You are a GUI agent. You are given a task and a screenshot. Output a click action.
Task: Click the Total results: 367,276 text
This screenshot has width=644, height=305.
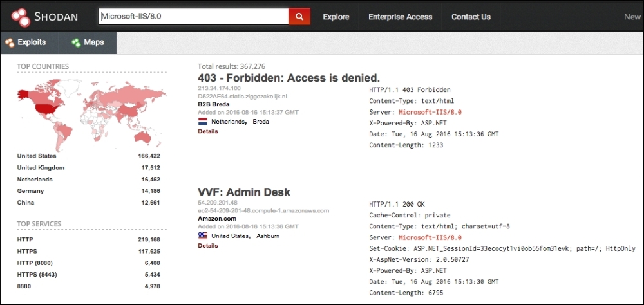(x=231, y=66)
